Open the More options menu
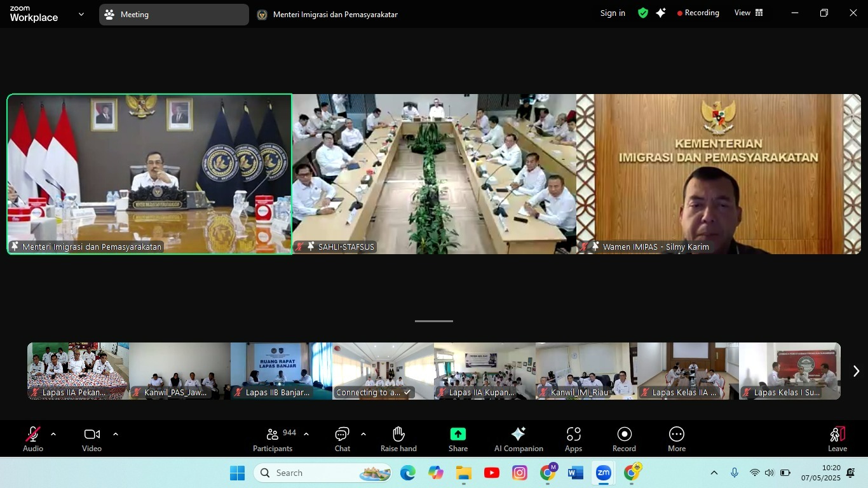Image resolution: width=868 pixels, height=488 pixels. (677, 439)
